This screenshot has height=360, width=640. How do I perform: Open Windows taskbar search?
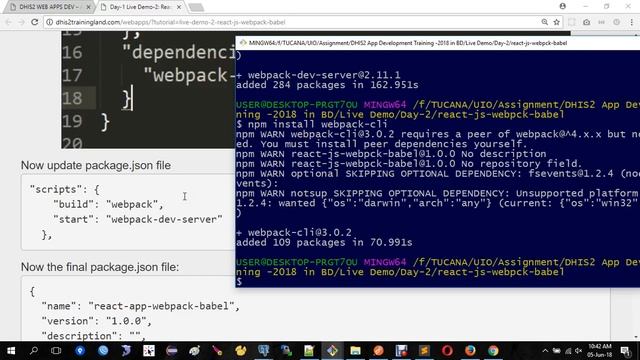(34, 351)
